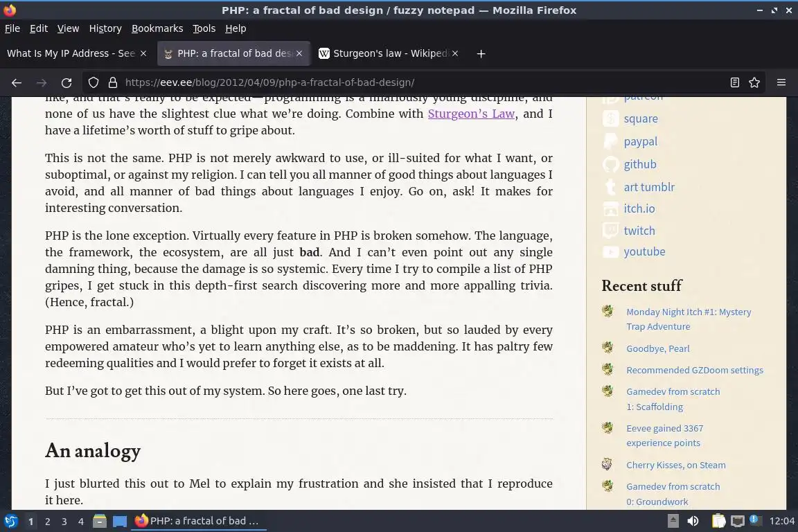The image size is (798, 532).
Task: Click the paypal icon in sidebar
Action: click(x=611, y=141)
